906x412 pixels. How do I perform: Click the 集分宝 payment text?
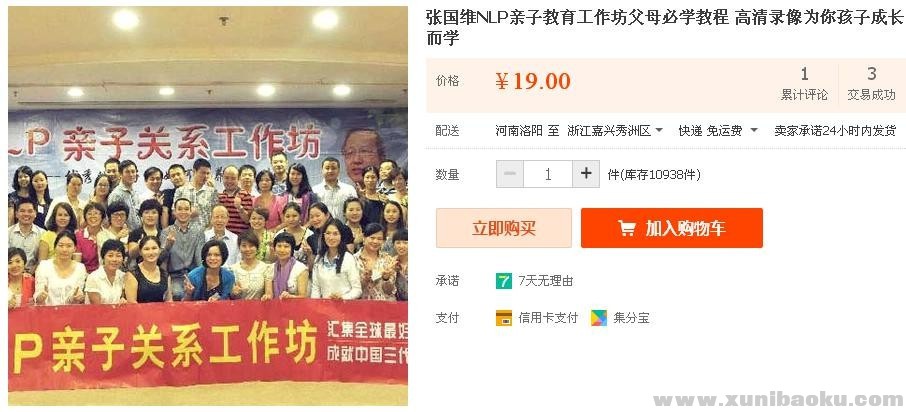click(631, 318)
